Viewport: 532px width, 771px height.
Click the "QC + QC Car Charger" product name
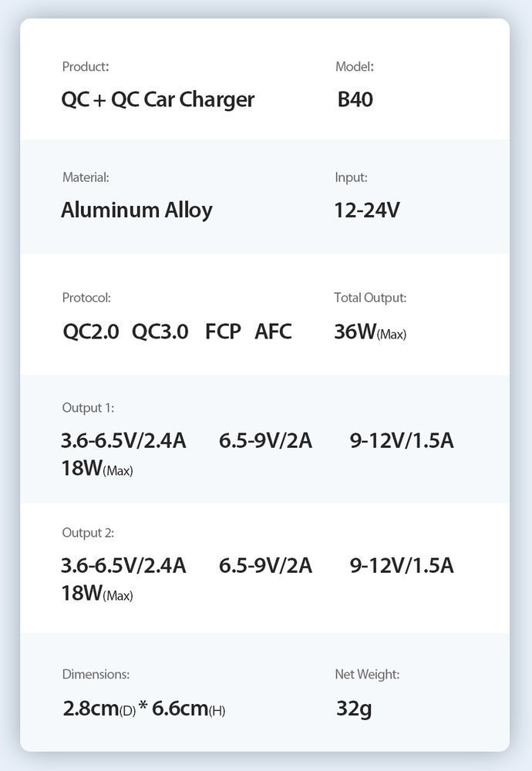coord(158,100)
